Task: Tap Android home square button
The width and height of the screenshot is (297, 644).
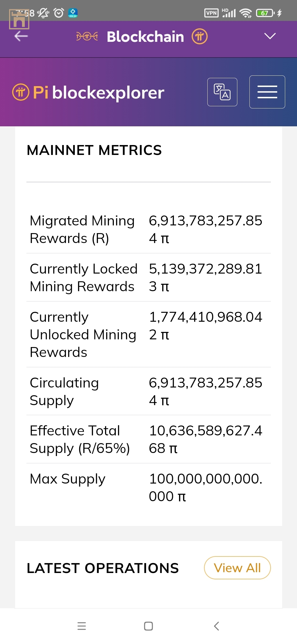Action: tap(148, 626)
